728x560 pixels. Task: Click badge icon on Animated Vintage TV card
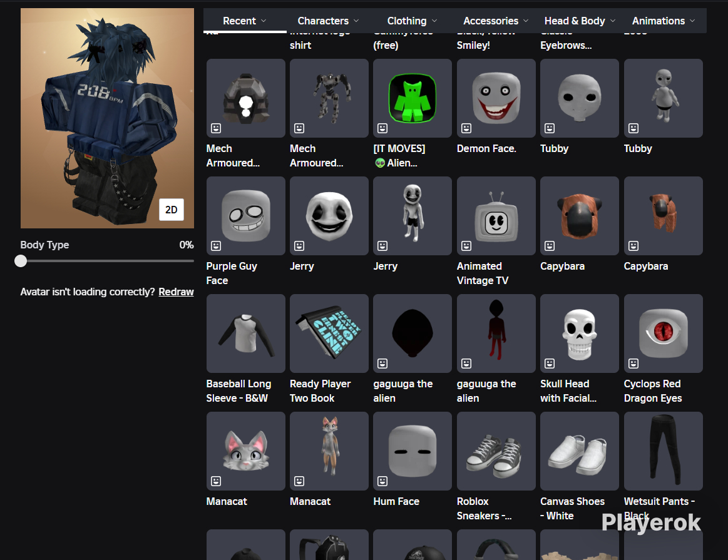tap(466, 245)
